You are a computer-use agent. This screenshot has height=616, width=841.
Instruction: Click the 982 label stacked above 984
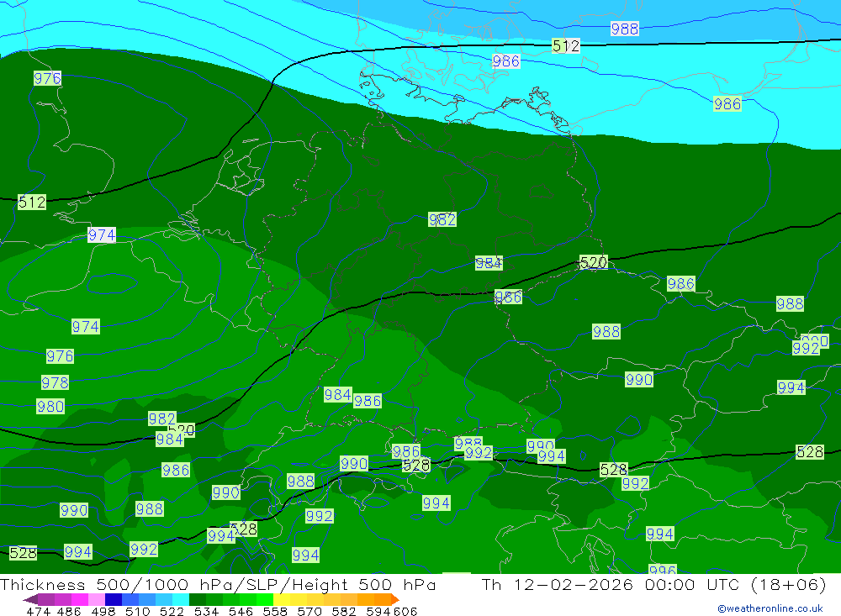[162, 419]
